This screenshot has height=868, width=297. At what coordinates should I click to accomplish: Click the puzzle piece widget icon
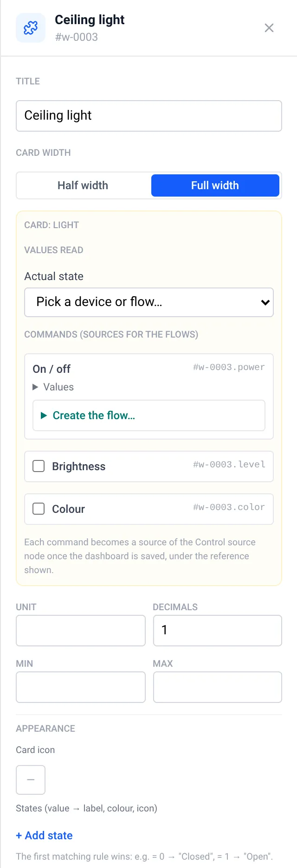pyautogui.click(x=31, y=28)
